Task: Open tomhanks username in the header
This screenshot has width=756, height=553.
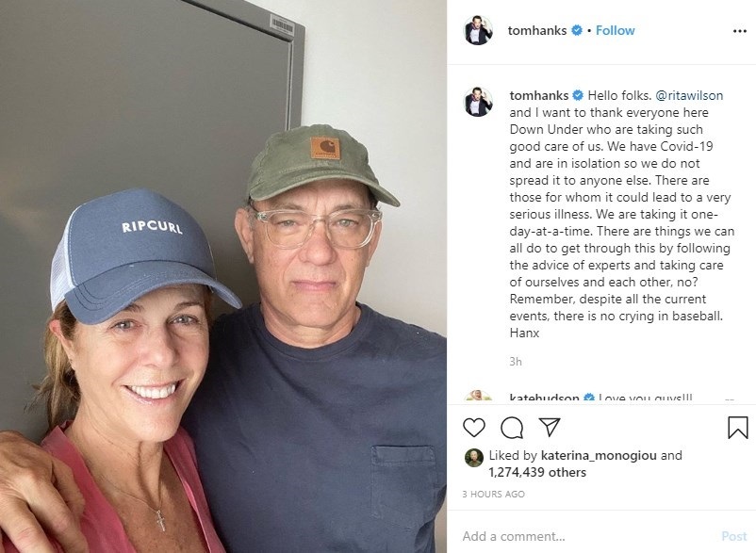Action: point(537,30)
